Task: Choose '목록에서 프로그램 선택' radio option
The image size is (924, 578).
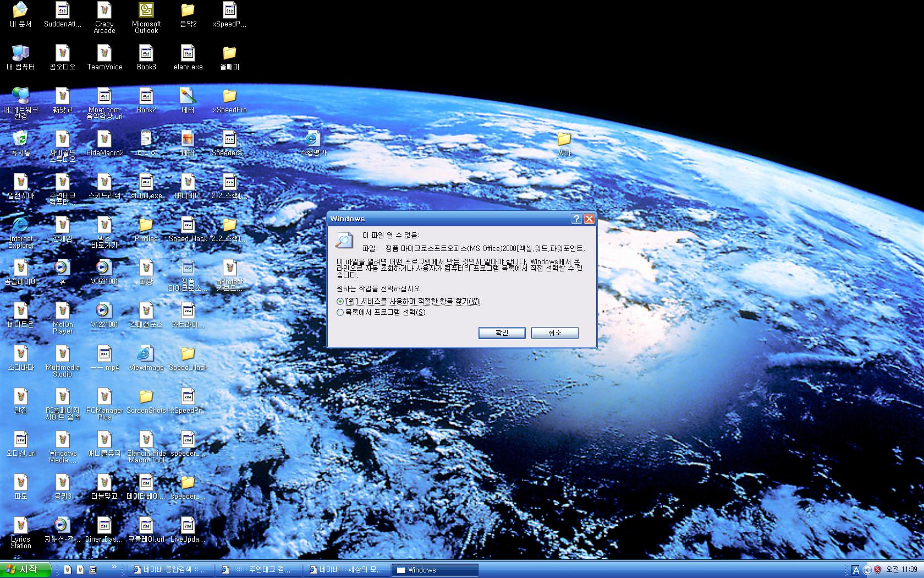Action: (x=381, y=312)
